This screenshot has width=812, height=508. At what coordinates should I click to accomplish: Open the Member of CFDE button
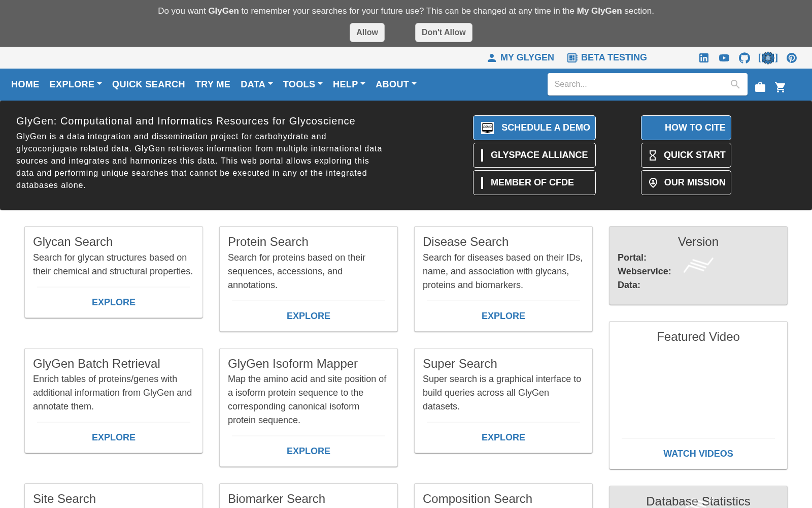click(x=534, y=183)
